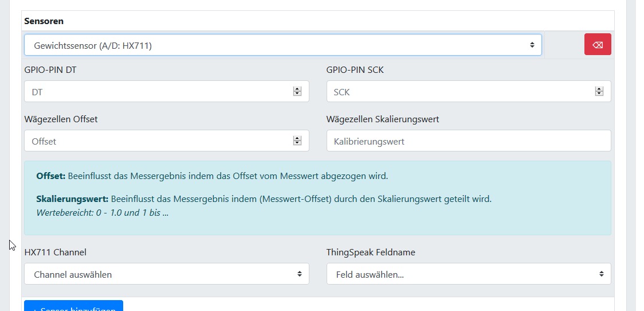The height and width of the screenshot is (311, 644).
Task: Raise the Wägezellen Offset value with up arrow
Action: (297, 138)
